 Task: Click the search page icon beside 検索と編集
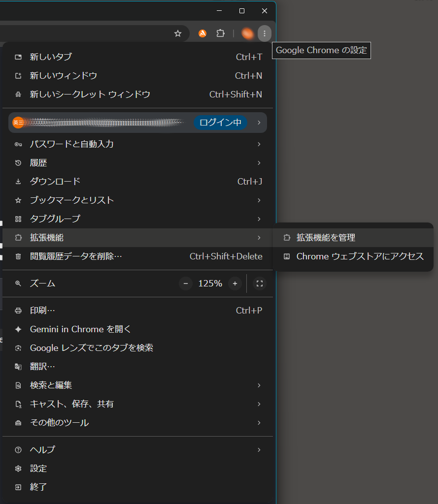(18, 385)
